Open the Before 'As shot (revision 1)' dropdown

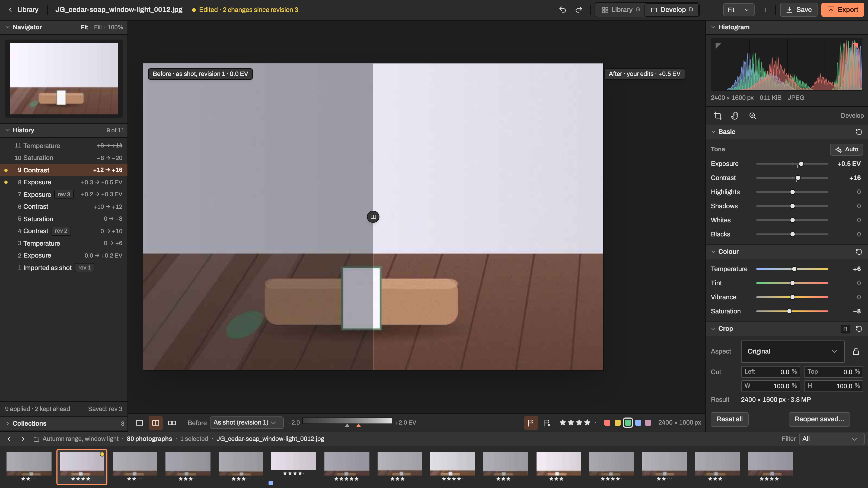coord(246,423)
